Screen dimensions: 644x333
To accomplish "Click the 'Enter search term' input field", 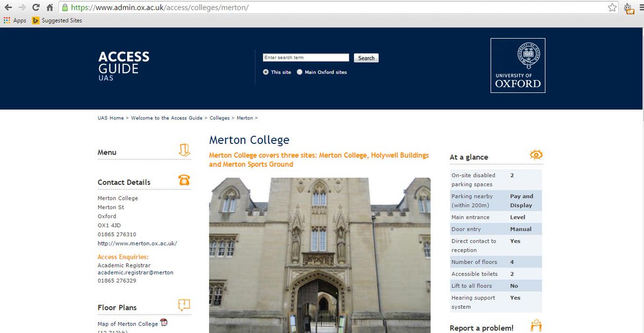I will click(x=306, y=57).
